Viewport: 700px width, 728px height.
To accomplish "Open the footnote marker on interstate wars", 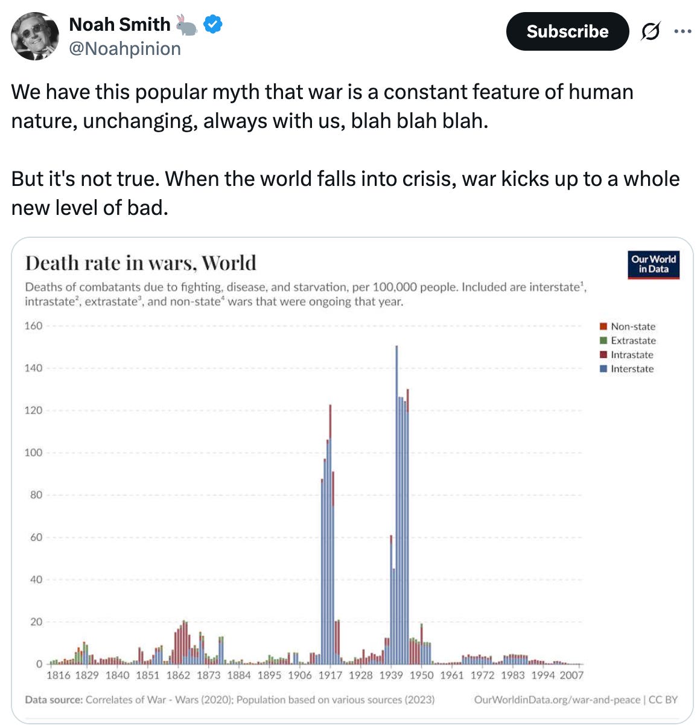I will pyautogui.click(x=582, y=285).
